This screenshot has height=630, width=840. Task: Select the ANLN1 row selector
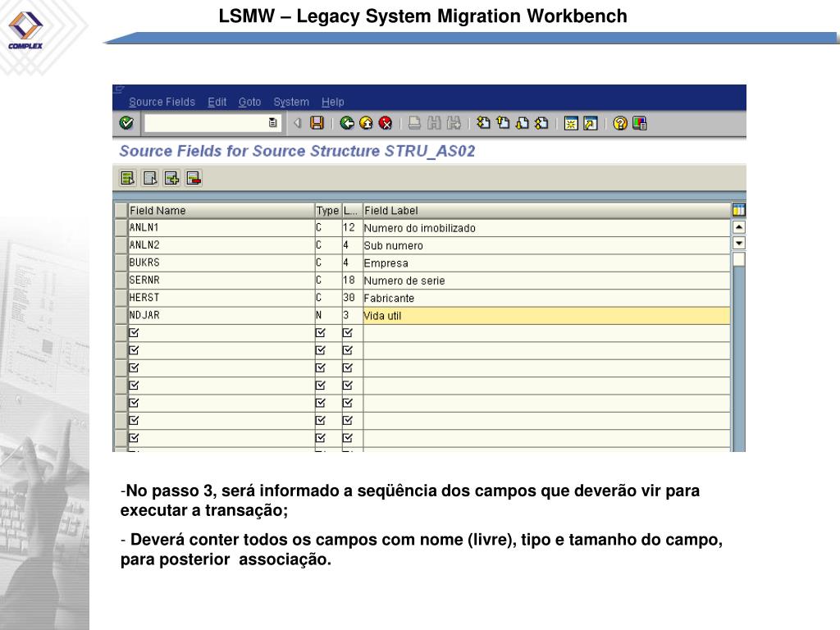tap(121, 227)
